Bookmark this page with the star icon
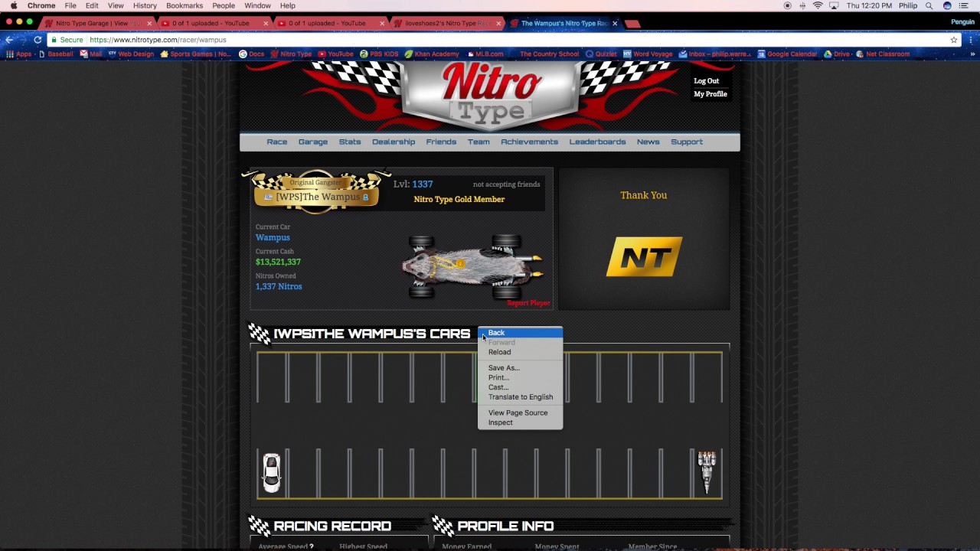980x551 pixels. 954,40
